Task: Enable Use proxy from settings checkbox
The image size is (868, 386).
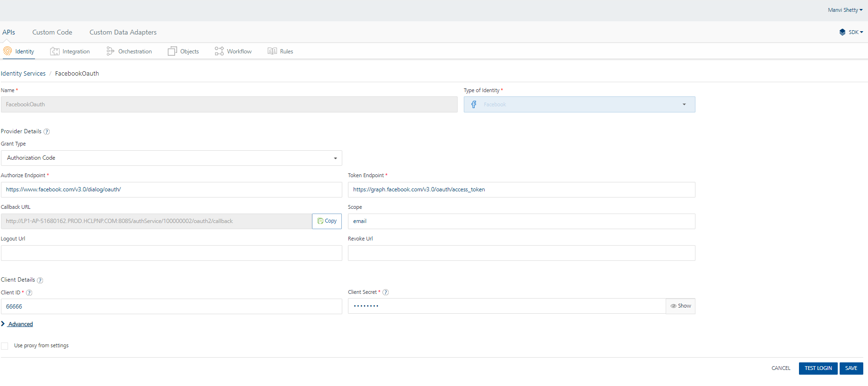Action: (x=5, y=346)
